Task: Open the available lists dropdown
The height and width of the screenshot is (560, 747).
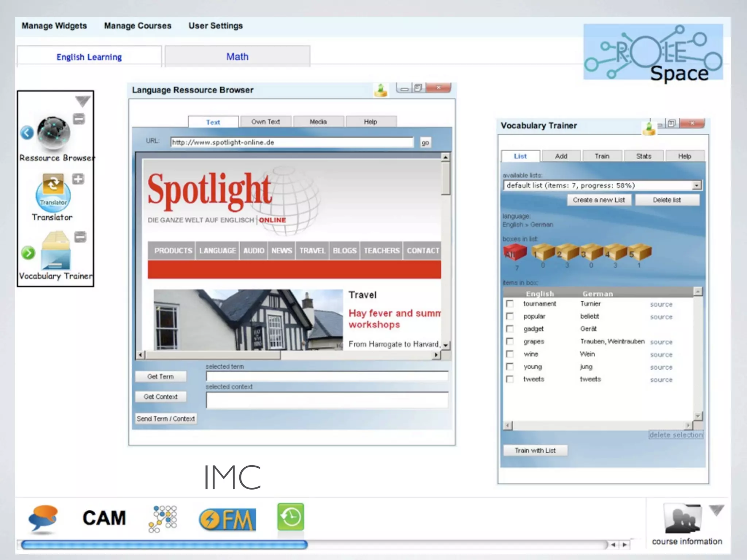Action: (x=696, y=186)
